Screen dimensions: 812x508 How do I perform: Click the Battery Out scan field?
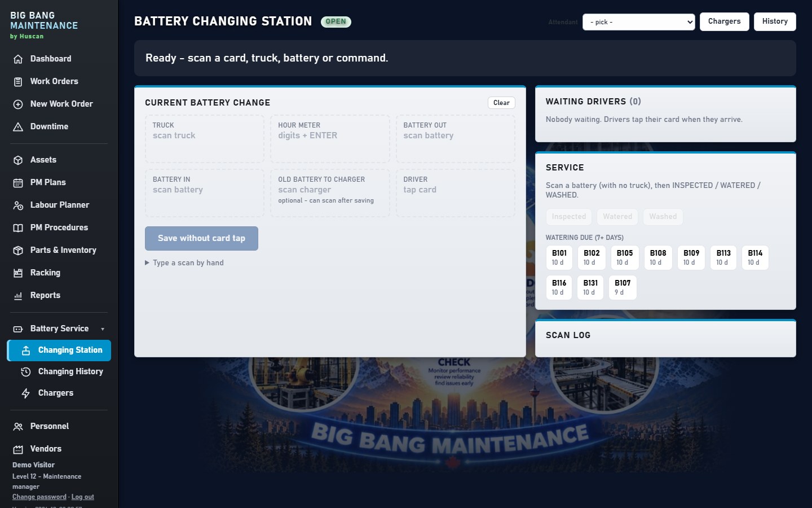pyautogui.click(x=456, y=139)
